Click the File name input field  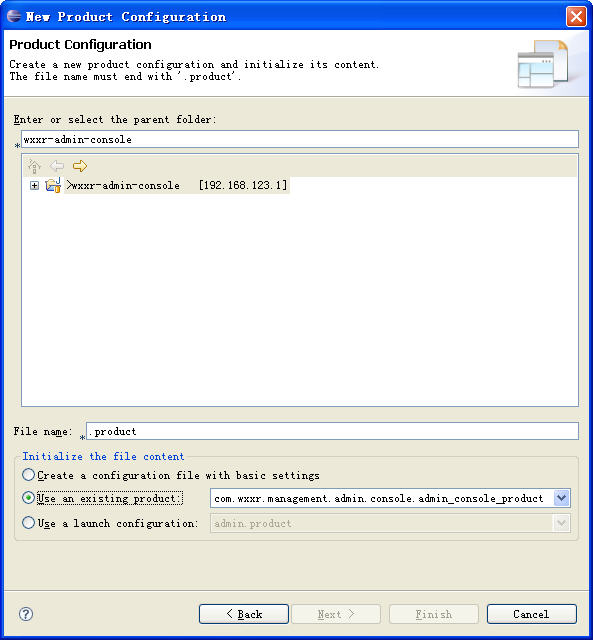pyautogui.click(x=332, y=431)
